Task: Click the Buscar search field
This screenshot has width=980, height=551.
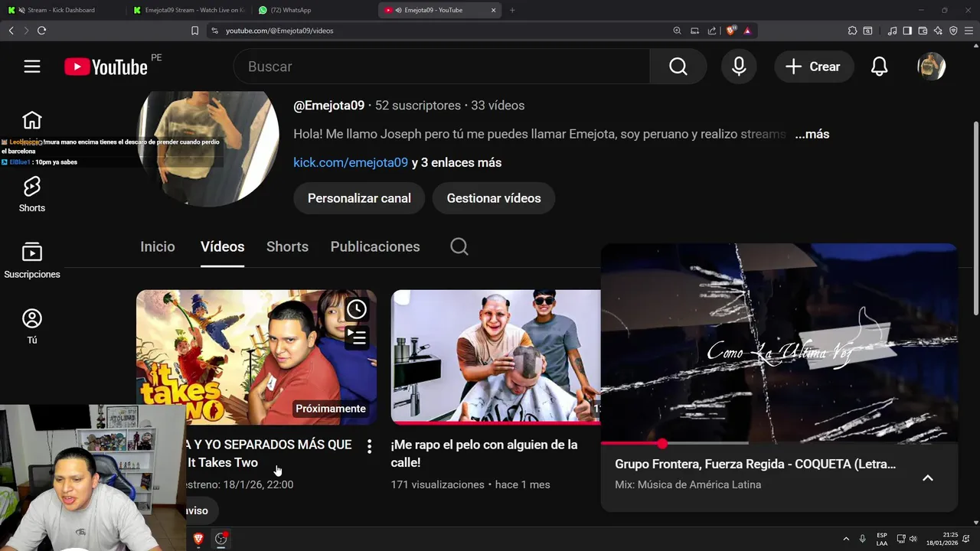Action: pyautogui.click(x=442, y=67)
